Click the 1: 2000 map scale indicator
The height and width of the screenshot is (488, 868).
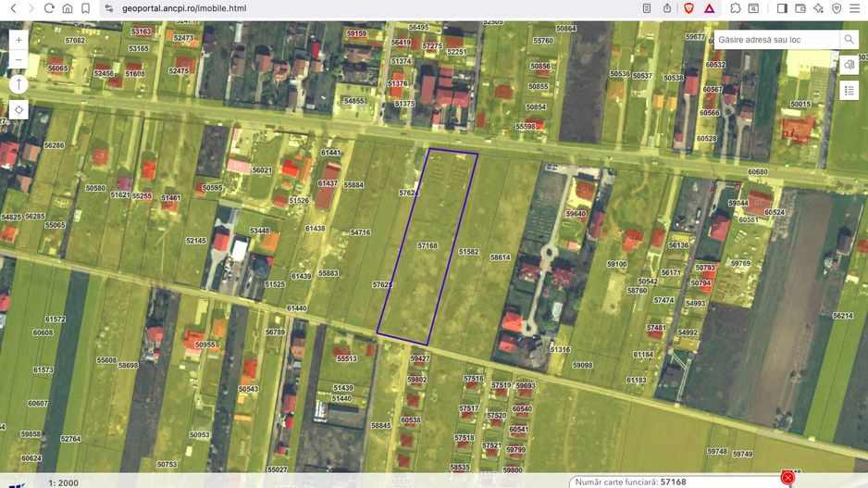click(63, 482)
